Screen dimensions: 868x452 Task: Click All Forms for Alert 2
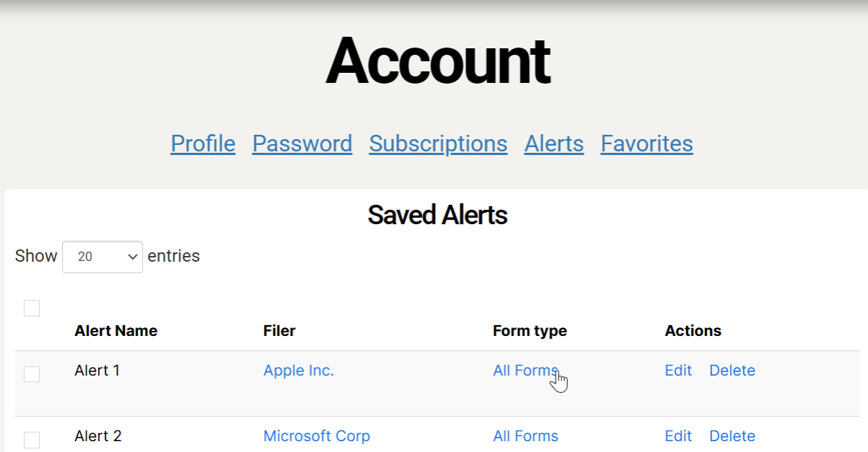525,436
